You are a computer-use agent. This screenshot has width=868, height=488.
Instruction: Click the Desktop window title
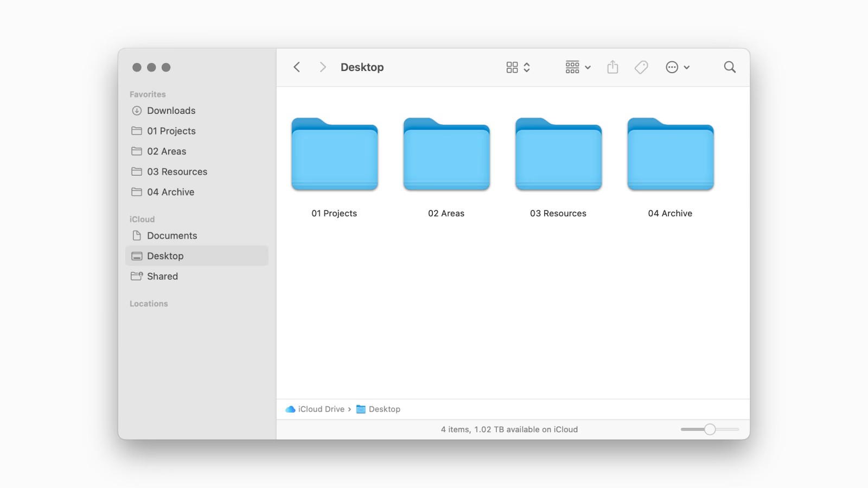(362, 67)
